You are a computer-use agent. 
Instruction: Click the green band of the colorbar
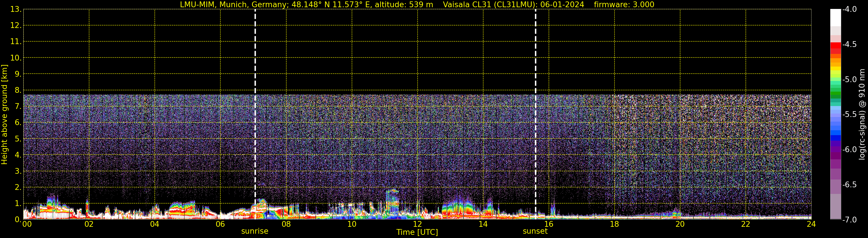click(835, 94)
